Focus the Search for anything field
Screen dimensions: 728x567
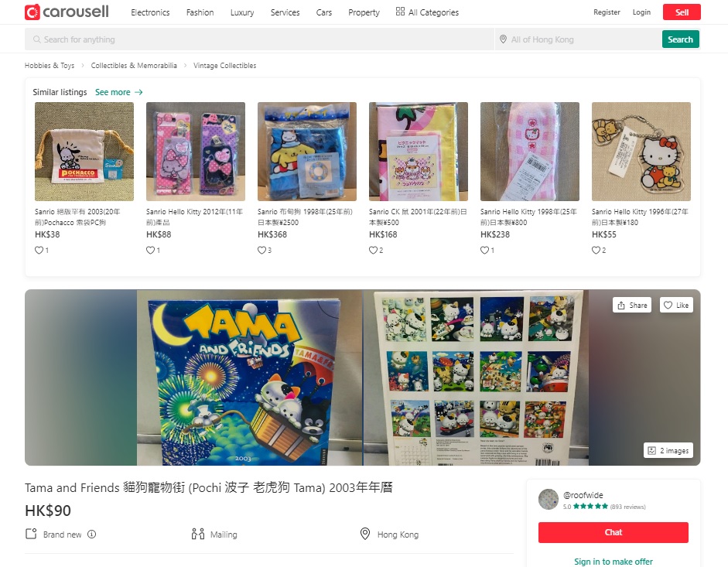tap(259, 39)
